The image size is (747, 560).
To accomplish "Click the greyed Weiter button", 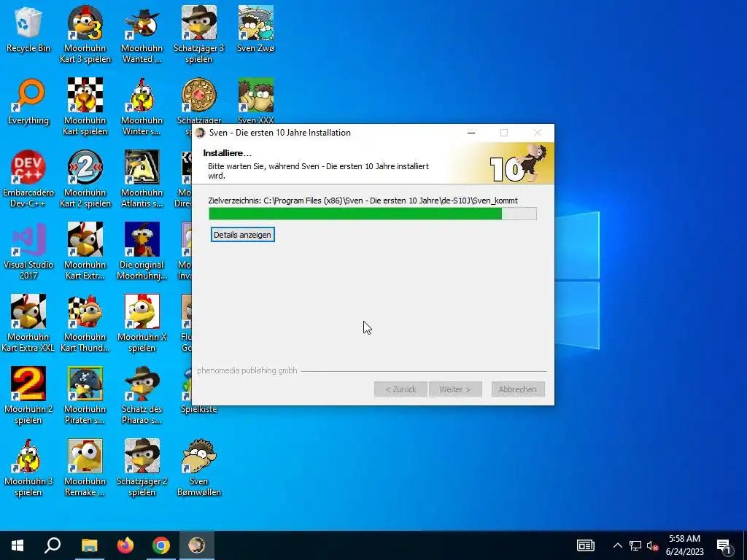I will coord(455,389).
